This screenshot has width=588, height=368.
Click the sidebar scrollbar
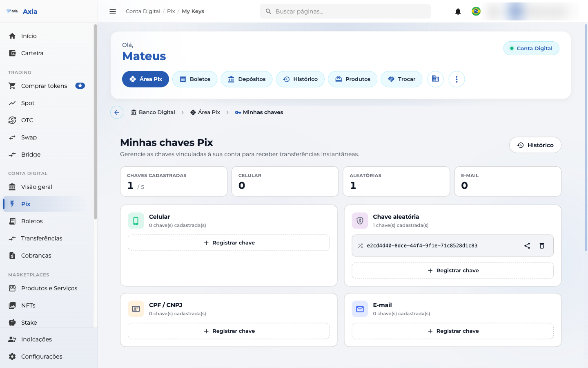(x=96, y=122)
